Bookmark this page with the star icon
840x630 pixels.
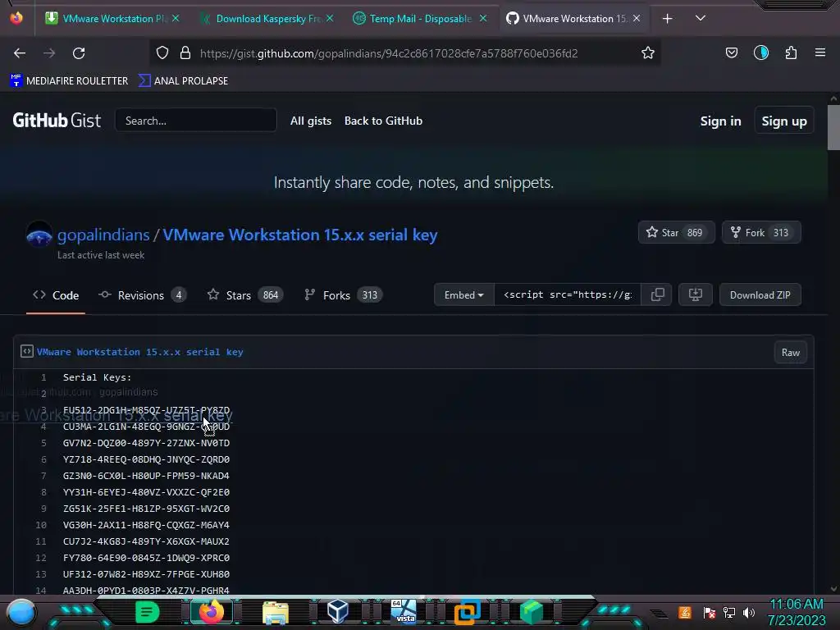pos(648,53)
